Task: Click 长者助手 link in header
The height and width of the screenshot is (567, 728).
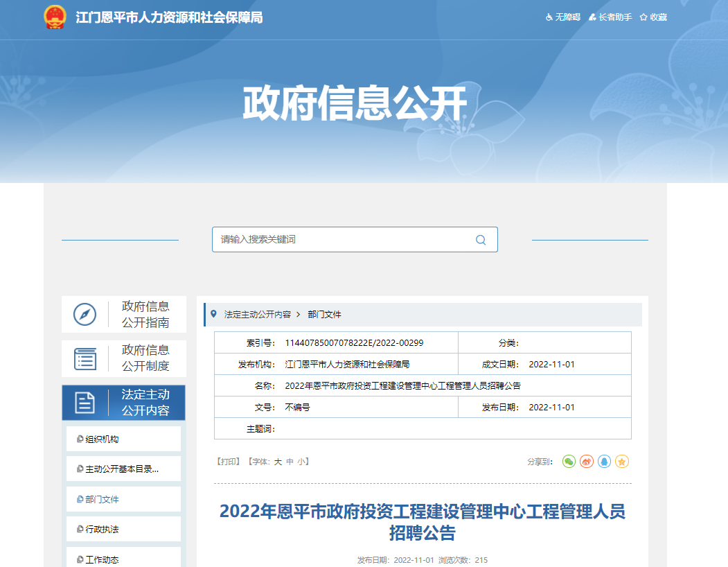Action: (x=610, y=17)
